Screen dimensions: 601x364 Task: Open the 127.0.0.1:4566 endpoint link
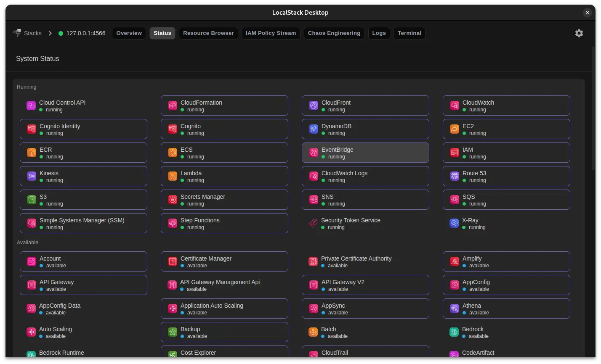(x=85, y=33)
